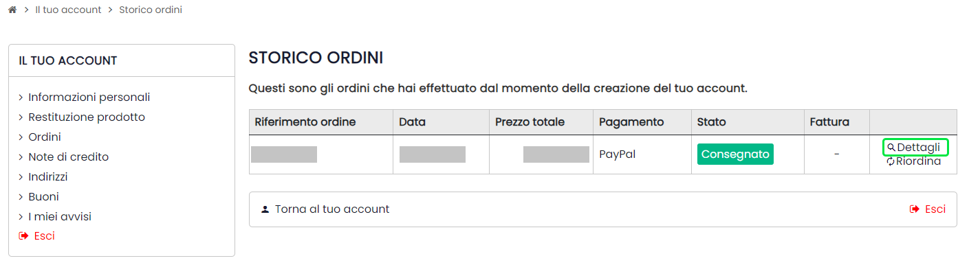Open Buoni vouchers page
Image resolution: width=980 pixels, height=265 pixels.
coord(43,197)
